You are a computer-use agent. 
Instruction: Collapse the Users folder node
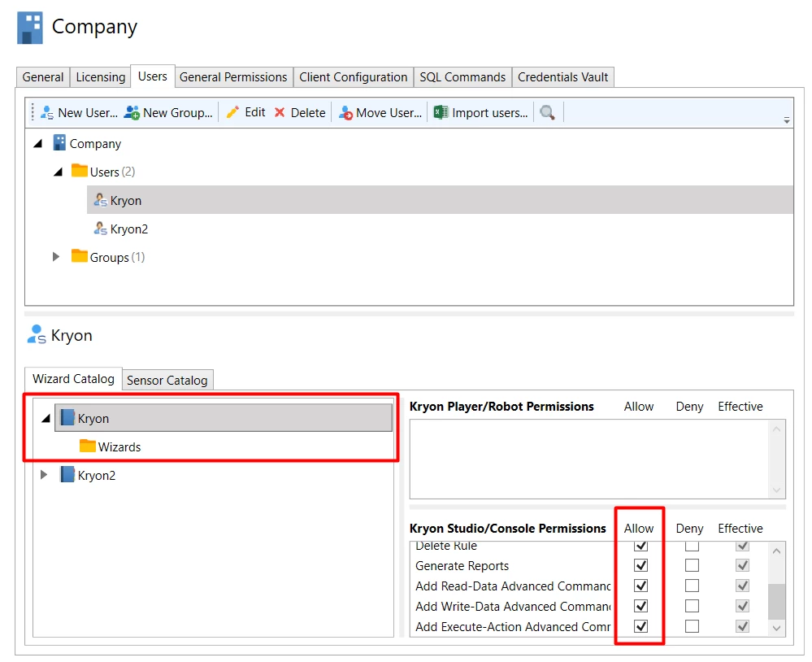click(x=58, y=172)
